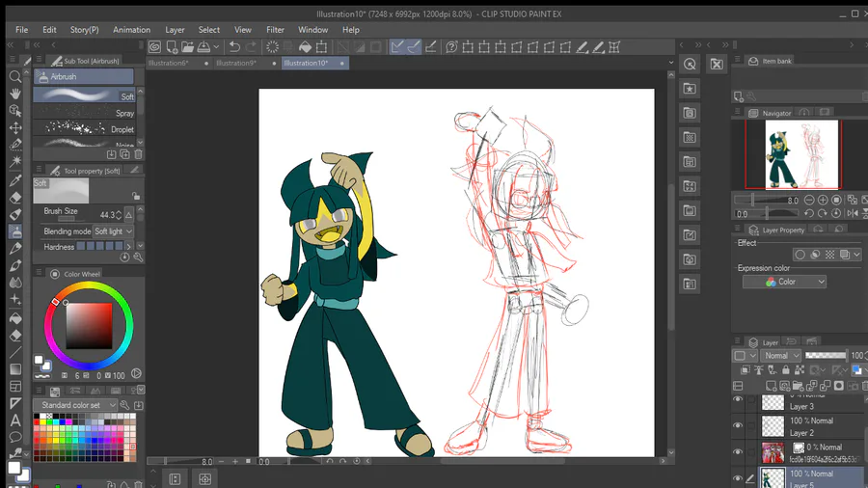
Task: Click the New raster layer icon
Action: point(771,386)
